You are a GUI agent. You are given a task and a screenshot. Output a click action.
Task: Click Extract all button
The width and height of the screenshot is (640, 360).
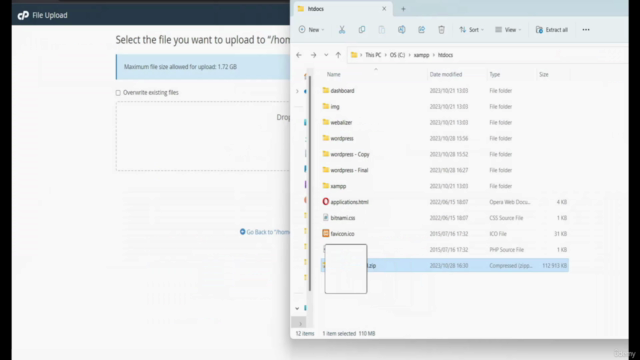coord(552,29)
